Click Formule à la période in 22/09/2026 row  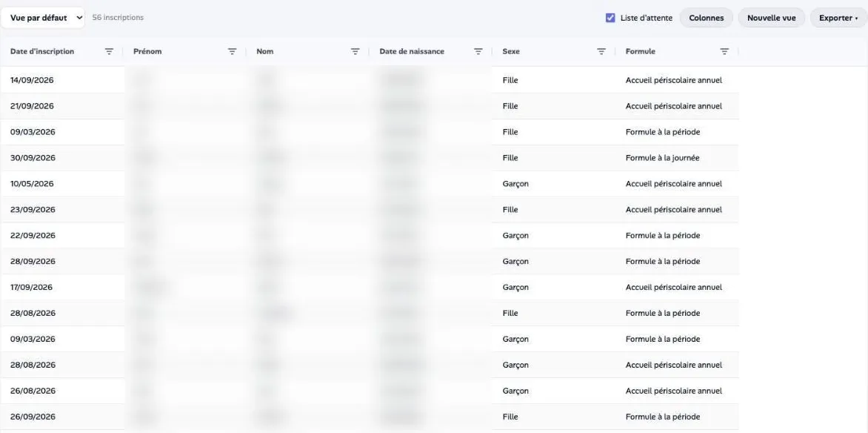(663, 236)
